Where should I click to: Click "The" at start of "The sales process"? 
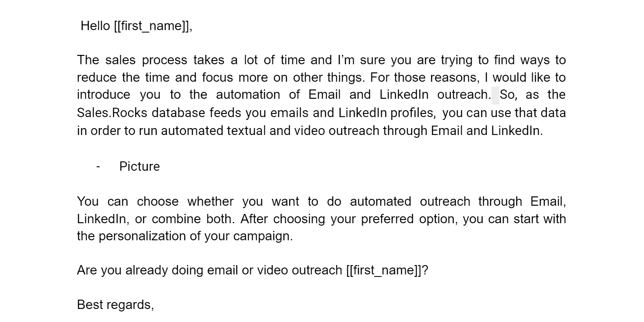tap(88, 60)
